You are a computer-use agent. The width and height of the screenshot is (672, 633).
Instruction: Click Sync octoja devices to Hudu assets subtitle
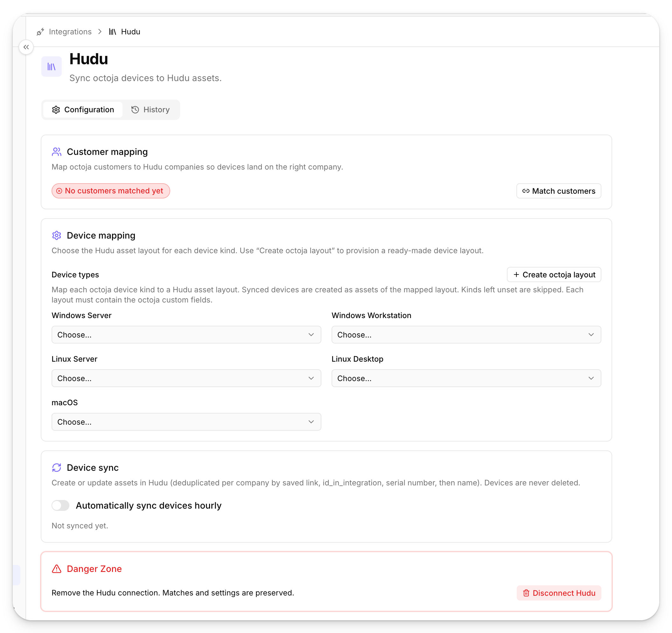click(x=145, y=78)
